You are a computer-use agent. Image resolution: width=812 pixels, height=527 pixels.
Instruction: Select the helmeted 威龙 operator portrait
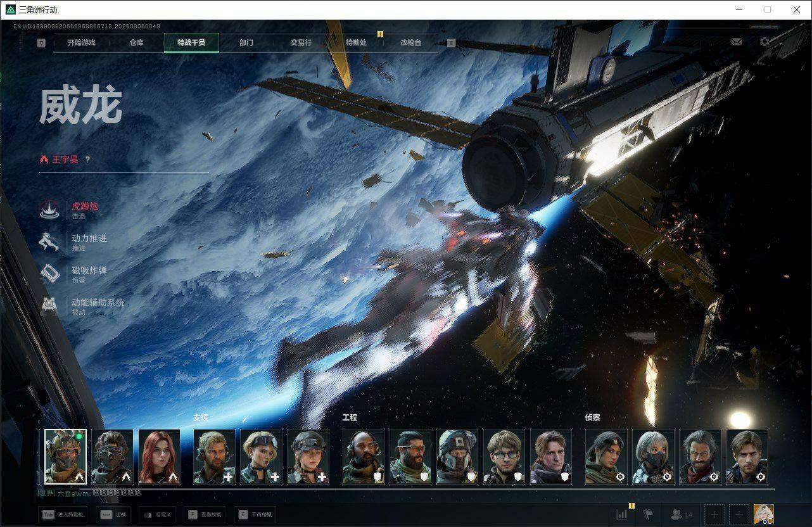[x=65, y=457]
